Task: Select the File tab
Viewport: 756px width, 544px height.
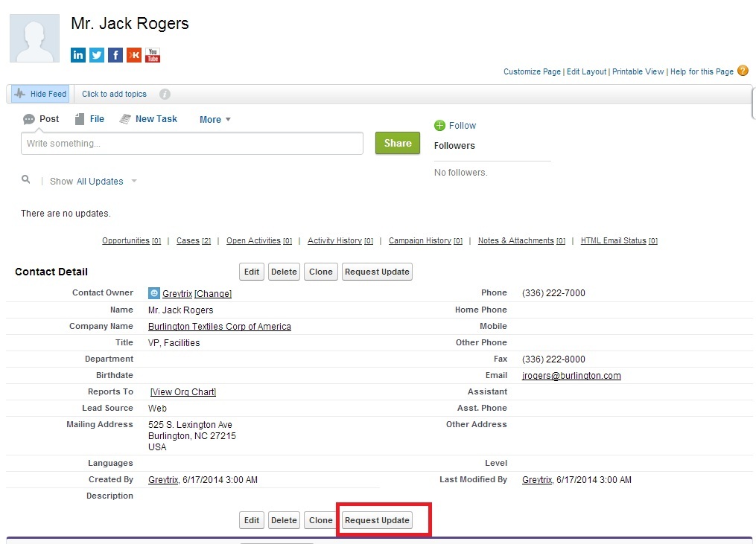Action: click(x=89, y=119)
